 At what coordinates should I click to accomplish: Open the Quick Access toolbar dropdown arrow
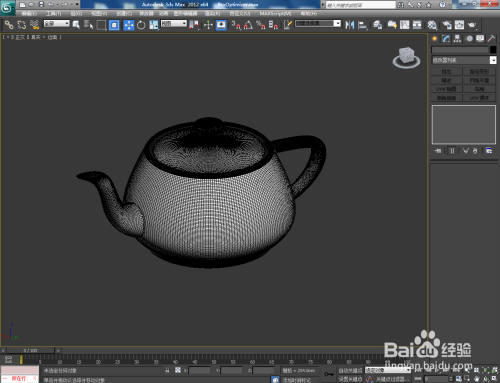[x=77, y=4]
